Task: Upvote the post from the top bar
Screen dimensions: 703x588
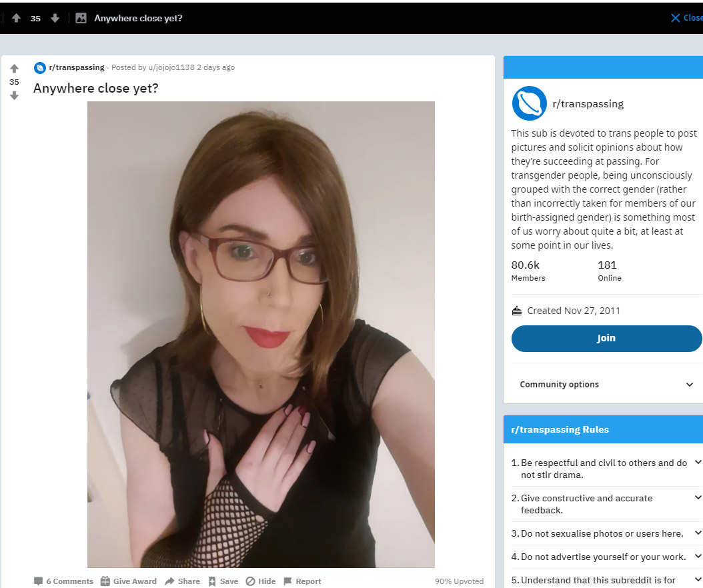Action: tap(16, 18)
